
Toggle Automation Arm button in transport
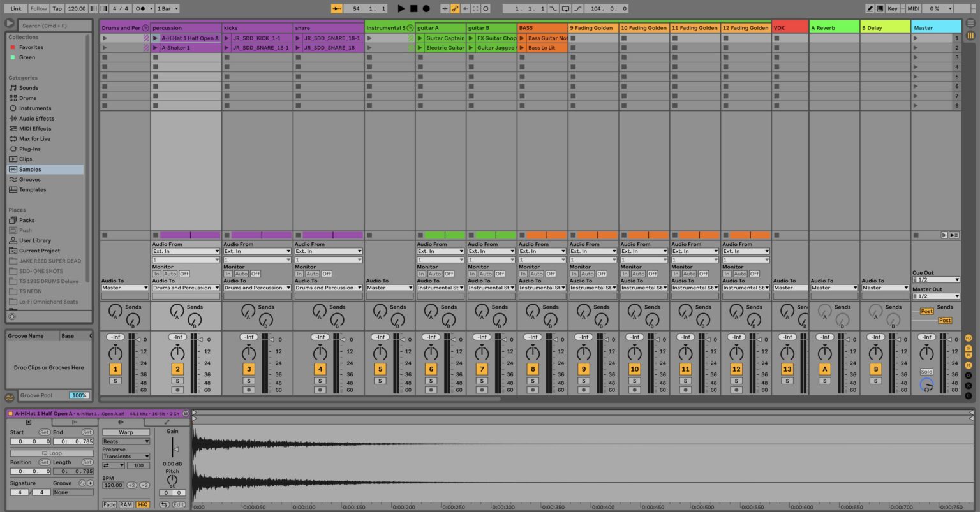pyautogui.click(x=455, y=9)
